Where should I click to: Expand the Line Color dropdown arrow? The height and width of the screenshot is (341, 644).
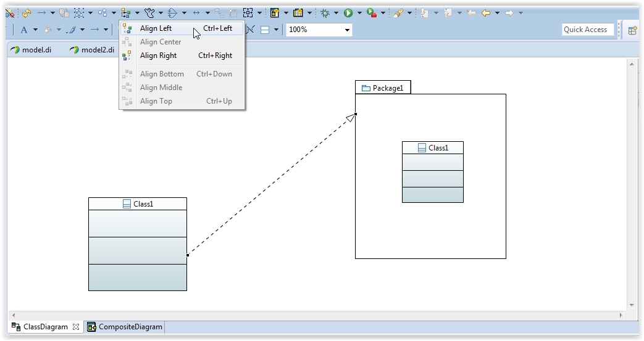coord(83,30)
